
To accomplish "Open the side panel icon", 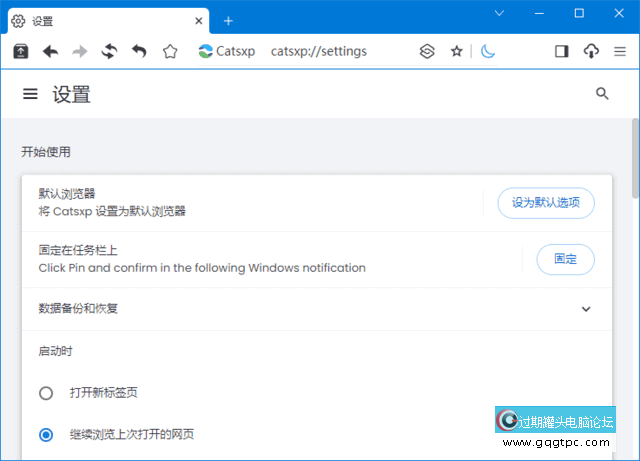I will pos(561,52).
